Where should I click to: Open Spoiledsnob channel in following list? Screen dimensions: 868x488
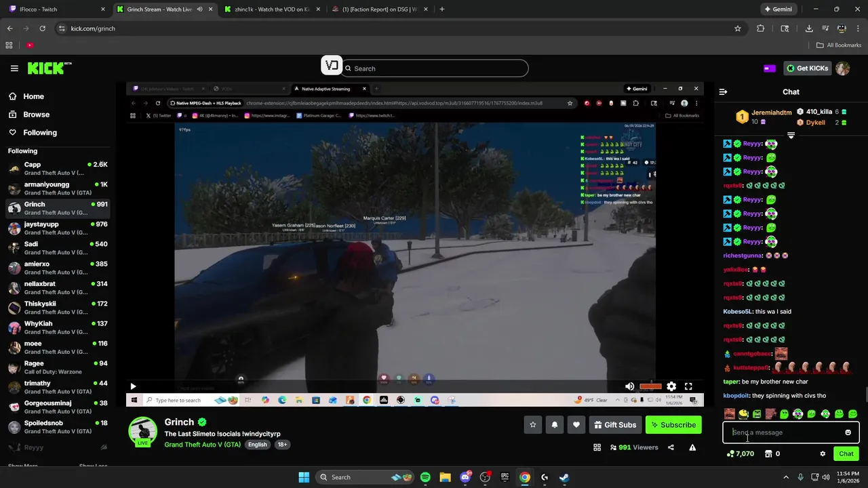click(x=58, y=427)
